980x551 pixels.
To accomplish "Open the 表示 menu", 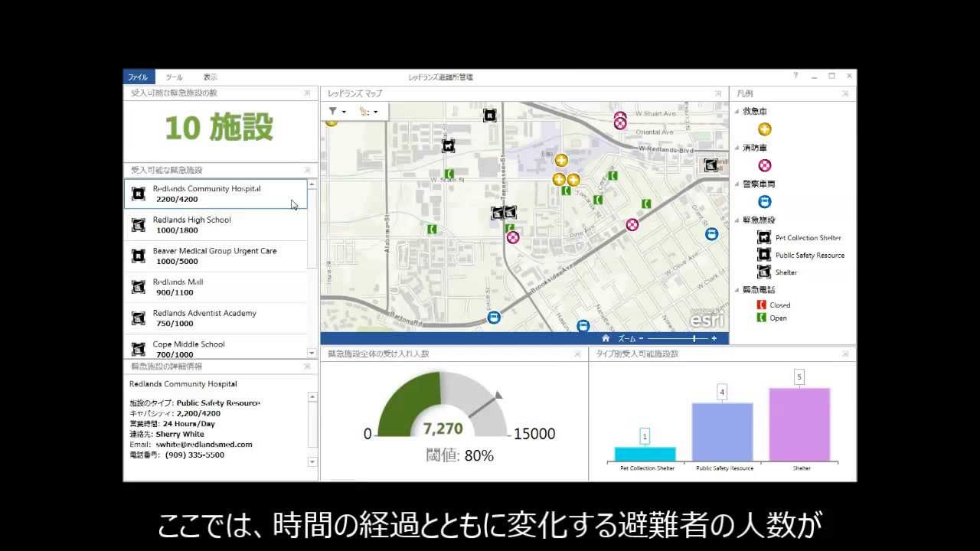I will coord(211,77).
